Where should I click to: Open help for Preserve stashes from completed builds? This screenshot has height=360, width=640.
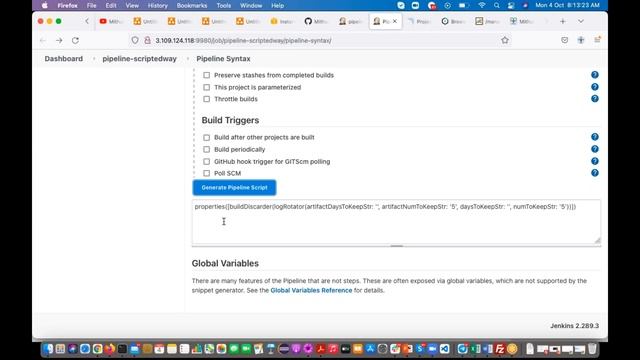[x=595, y=75]
